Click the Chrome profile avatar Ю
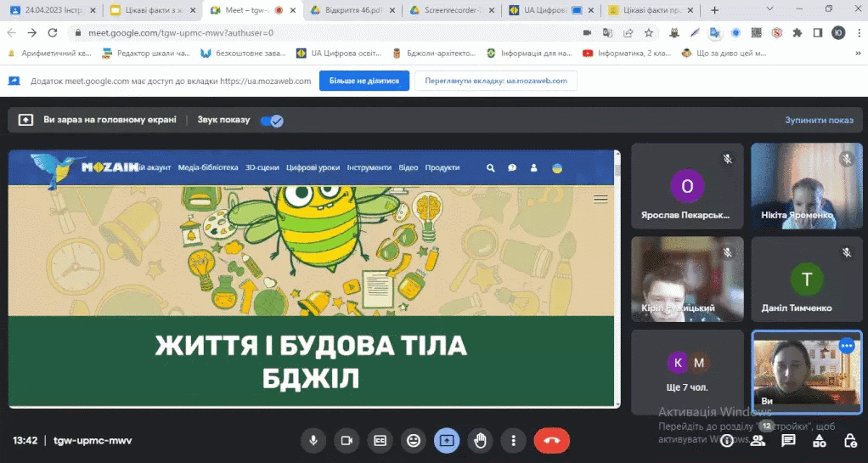Image resolution: width=868 pixels, height=463 pixels. (838, 33)
